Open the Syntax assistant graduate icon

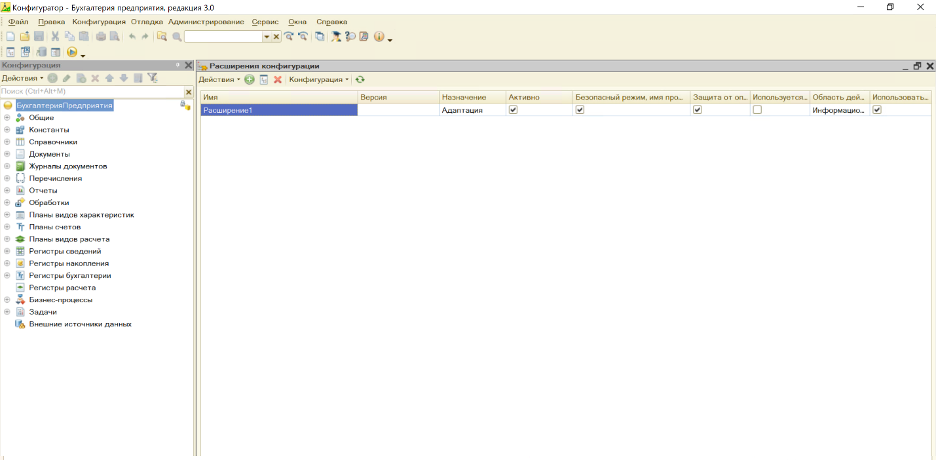tap(337, 37)
